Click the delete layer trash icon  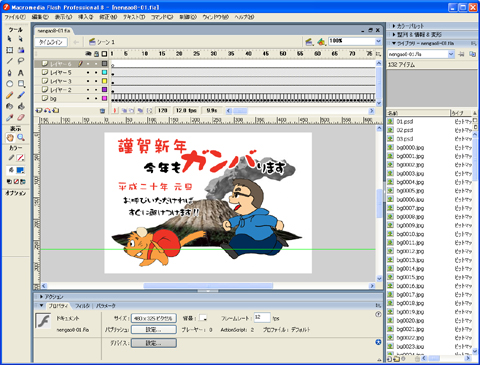pos(102,111)
